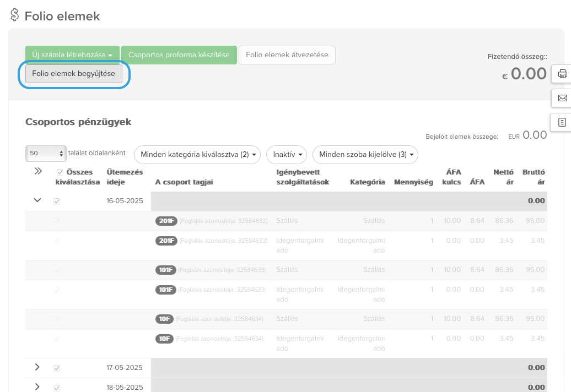Screen dimensions: 571x392
Task: Open the Minden kategória kiválasztva filter
Action: (x=197, y=155)
